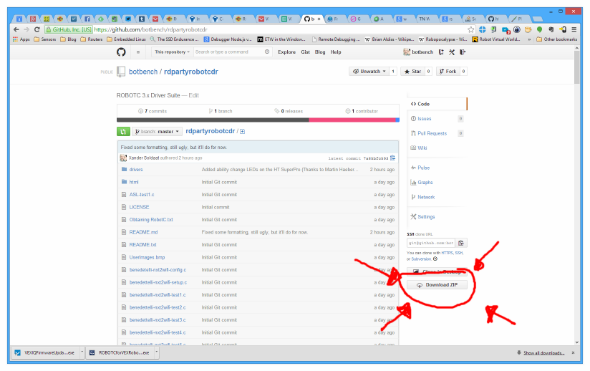Click the search or type a command field
590x371 pixels.
click(x=231, y=52)
